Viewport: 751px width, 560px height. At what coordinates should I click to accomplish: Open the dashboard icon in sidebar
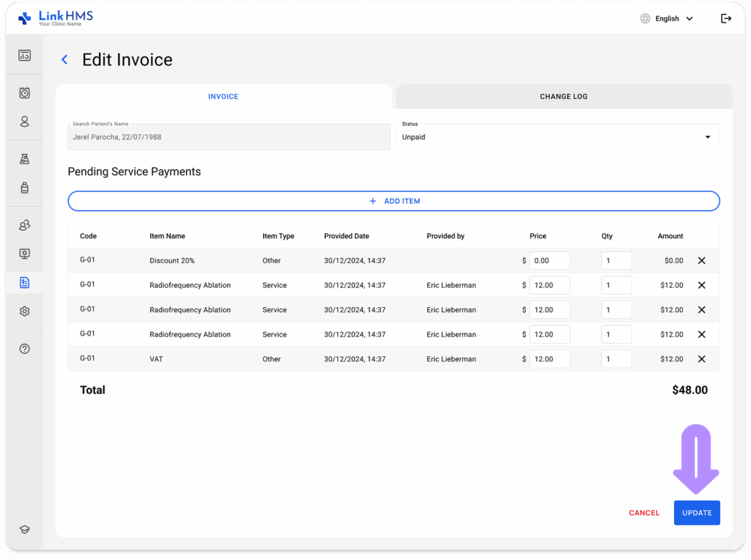pos(24,56)
